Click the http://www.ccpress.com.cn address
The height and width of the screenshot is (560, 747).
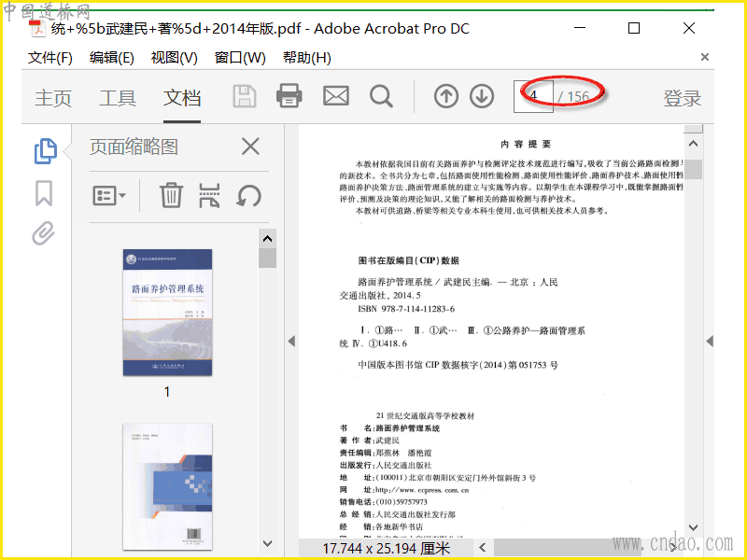pyautogui.click(x=422, y=489)
